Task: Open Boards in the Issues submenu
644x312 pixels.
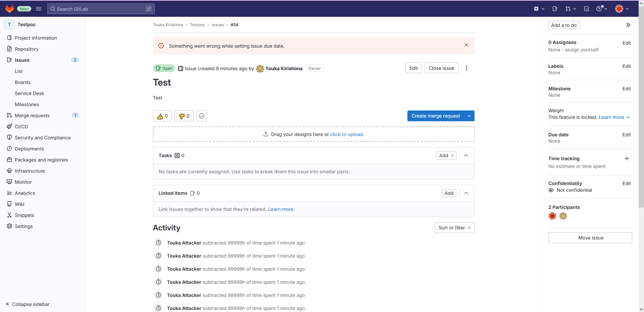Action: [x=22, y=82]
